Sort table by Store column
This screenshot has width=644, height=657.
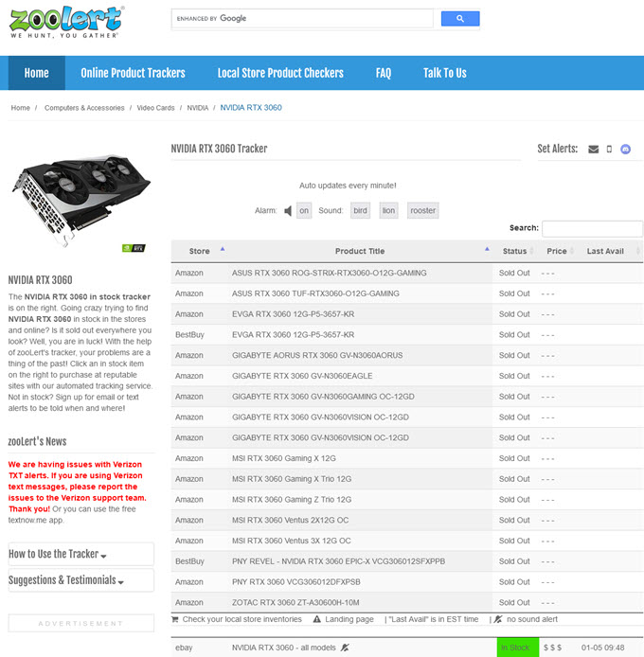pyautogui.click(x=200, y=251)
